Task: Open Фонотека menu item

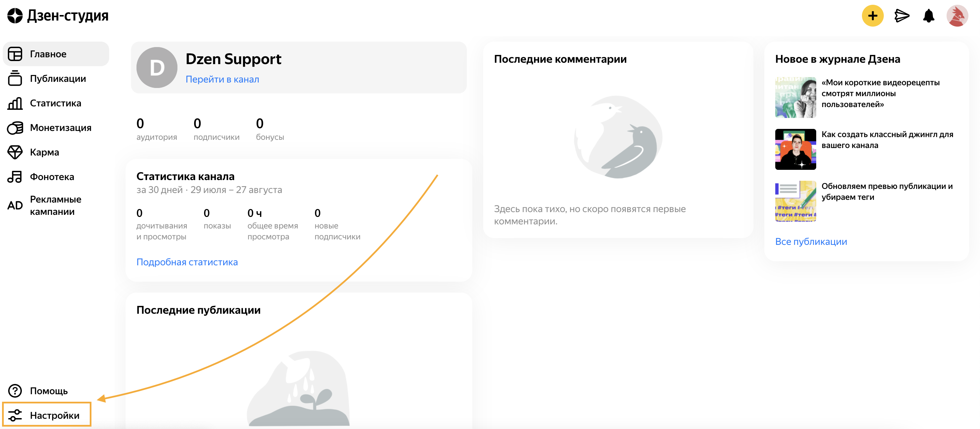Action: [x=56, y=177]
